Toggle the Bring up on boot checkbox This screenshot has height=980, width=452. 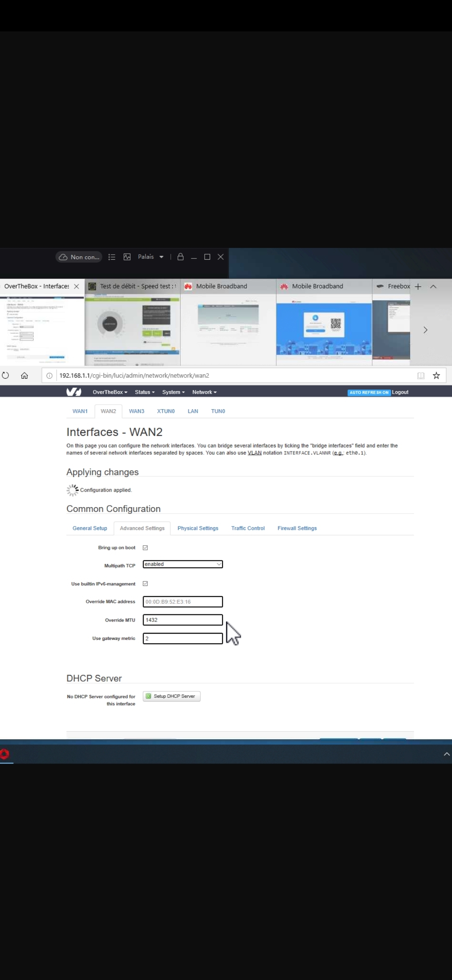(x=145, y=548)
